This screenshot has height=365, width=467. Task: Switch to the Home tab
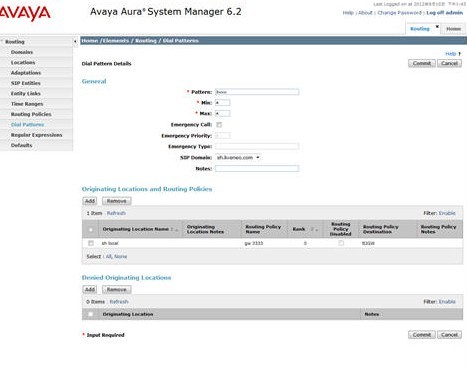pyautogui.click(x=453, y=29)
